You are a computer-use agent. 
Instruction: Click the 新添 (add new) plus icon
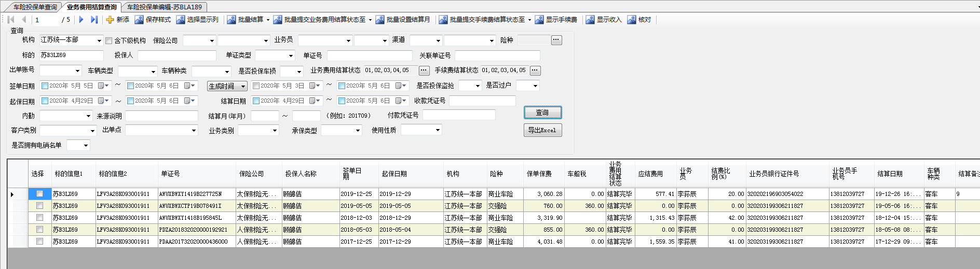(110, 20)
